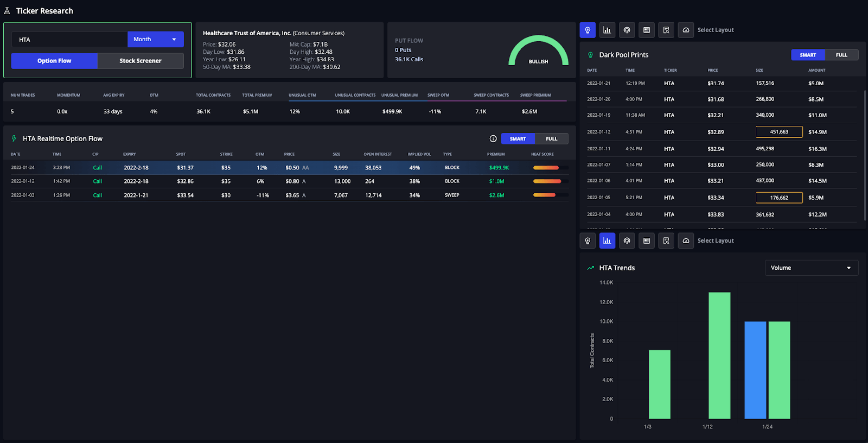Select the news layout icon in top toolbar
Image resolution: width=868 pixels, height=443 pixels.
tap(647, 30)
